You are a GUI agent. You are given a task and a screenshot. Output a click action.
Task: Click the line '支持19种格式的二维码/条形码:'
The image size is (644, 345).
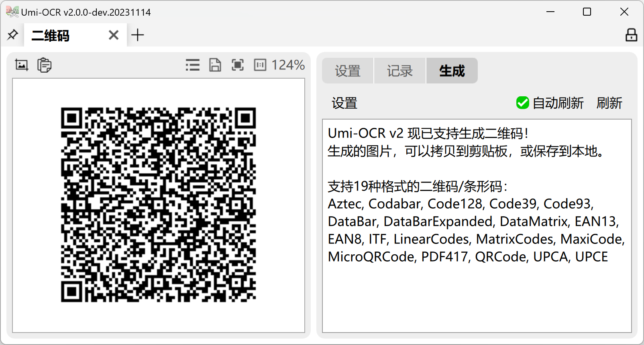[418, 186]
